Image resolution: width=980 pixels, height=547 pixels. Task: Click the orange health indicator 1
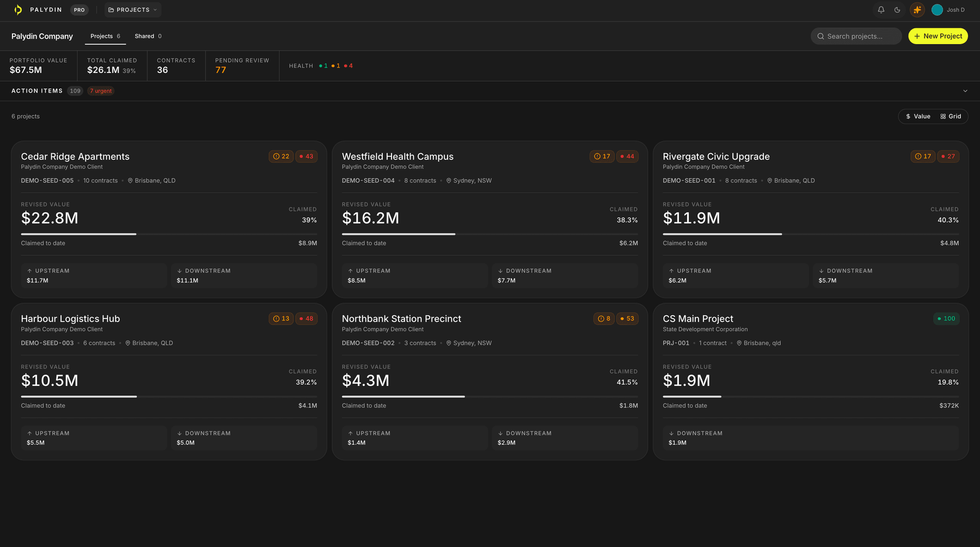pyautogui.click(x=336, y=66)
